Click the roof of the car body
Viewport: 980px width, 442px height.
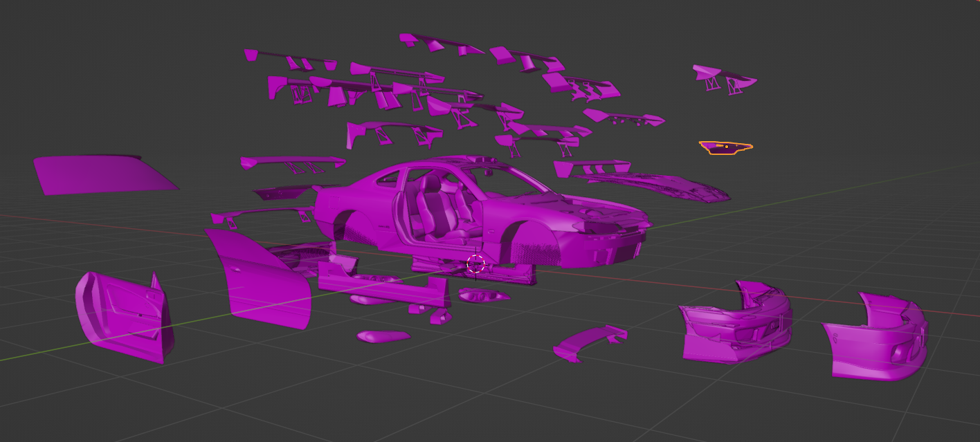[443, 166]
